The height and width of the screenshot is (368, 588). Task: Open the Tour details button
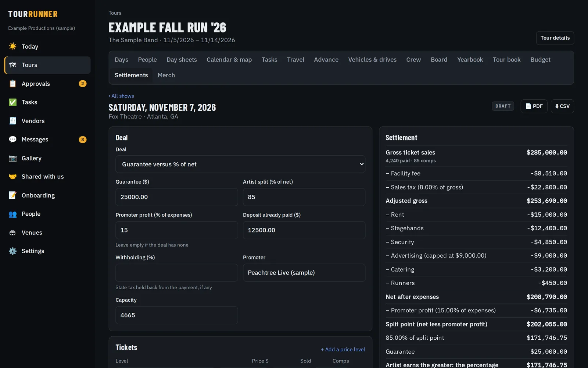coord(555,38)
